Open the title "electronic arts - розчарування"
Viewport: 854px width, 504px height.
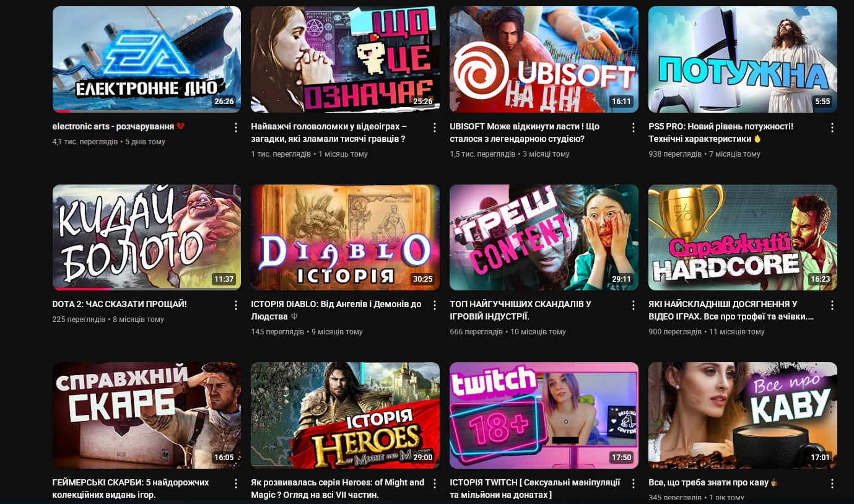(118, 126)
